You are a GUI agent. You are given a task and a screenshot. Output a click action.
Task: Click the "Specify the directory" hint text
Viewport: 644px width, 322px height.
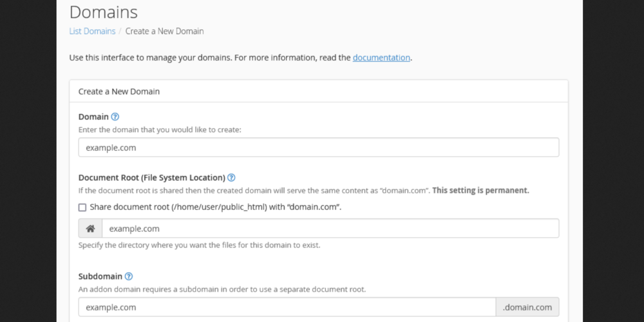click(x=199, y=245)
